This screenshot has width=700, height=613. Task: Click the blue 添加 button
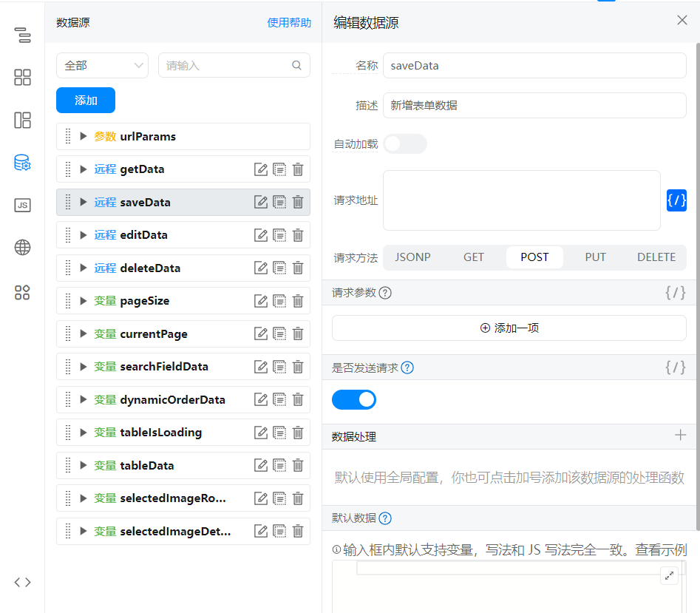click(86, 101)
